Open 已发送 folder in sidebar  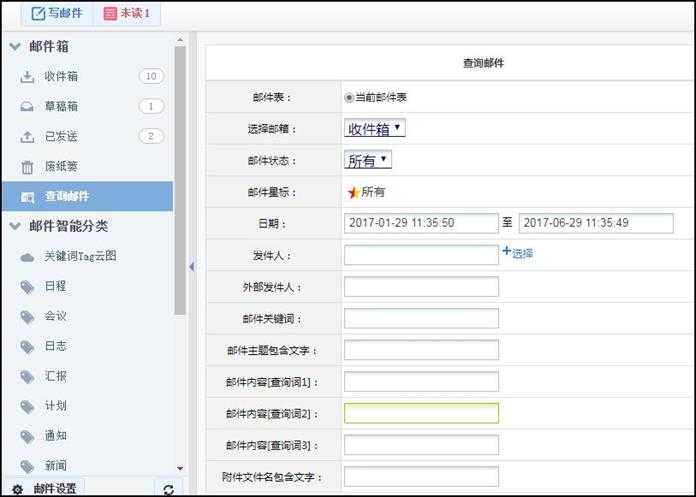coord(87,136)
